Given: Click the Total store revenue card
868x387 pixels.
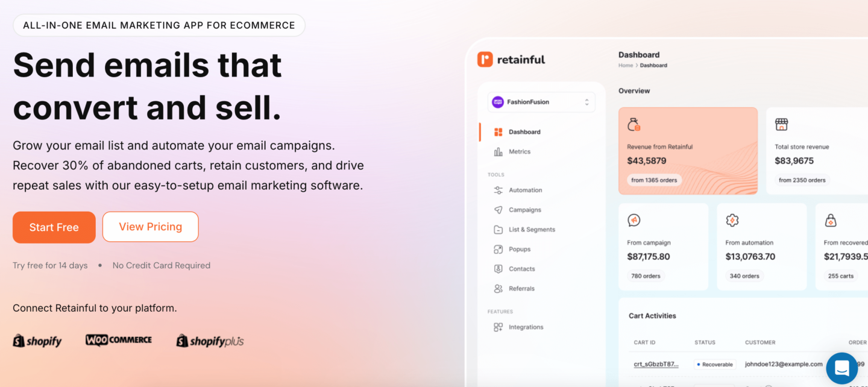Looking at the screenshot, I should [x=817, y=151].
